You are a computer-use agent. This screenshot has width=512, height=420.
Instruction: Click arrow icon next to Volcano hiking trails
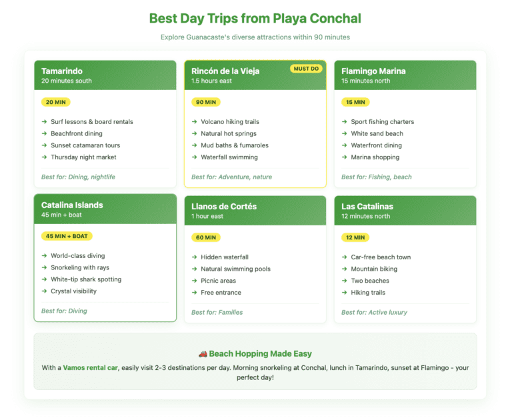[194, 122]
